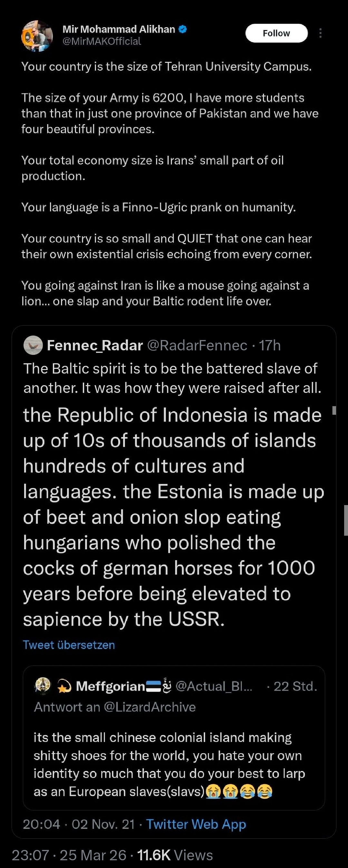
Task: Open the three-dot more options menu
Action: [320, 33]
